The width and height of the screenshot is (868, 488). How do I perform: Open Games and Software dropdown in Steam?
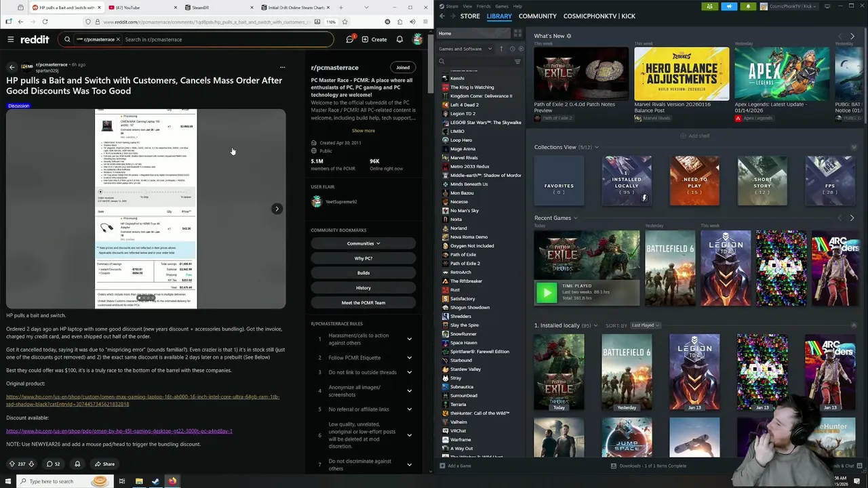pos(466,49)
